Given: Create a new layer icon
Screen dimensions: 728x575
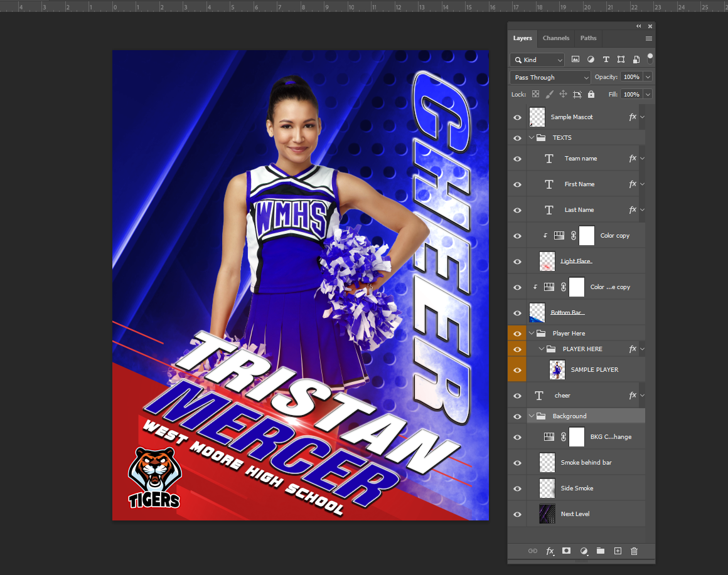Looking at the screenshot, I should point(618,551).
